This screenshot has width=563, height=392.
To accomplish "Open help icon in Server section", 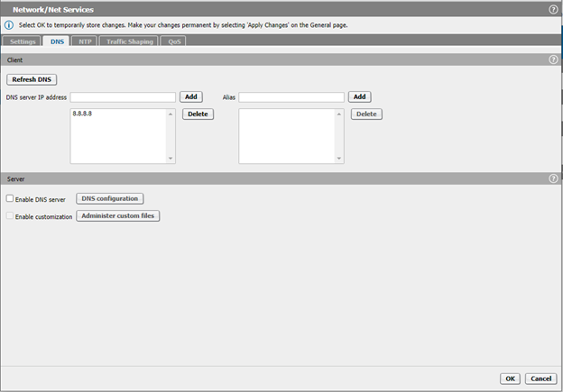I will [x=553, y=178].
